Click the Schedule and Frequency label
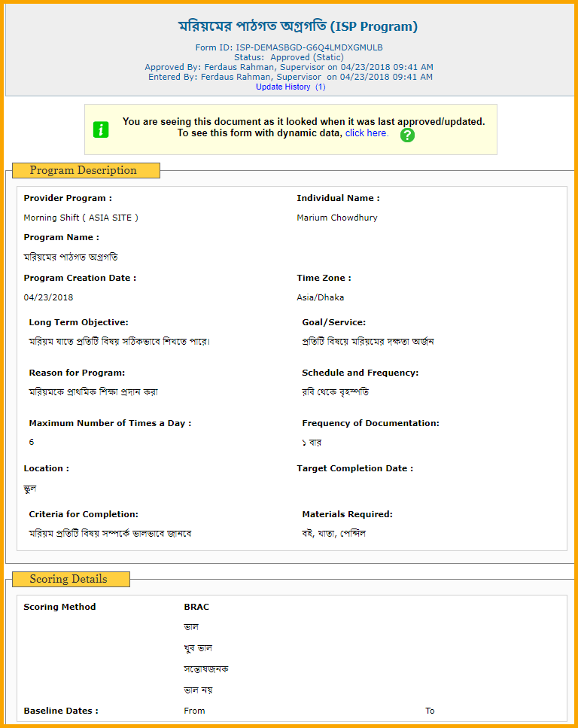Screen dimensions: 578x728 tap(360, 373)
